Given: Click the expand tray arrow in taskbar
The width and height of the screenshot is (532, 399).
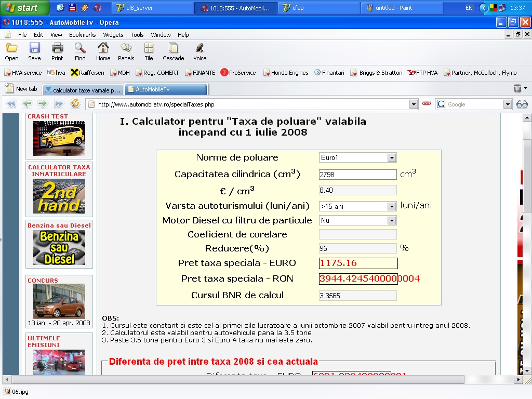Looking at the screenshot, I should (x=484, y=8).
